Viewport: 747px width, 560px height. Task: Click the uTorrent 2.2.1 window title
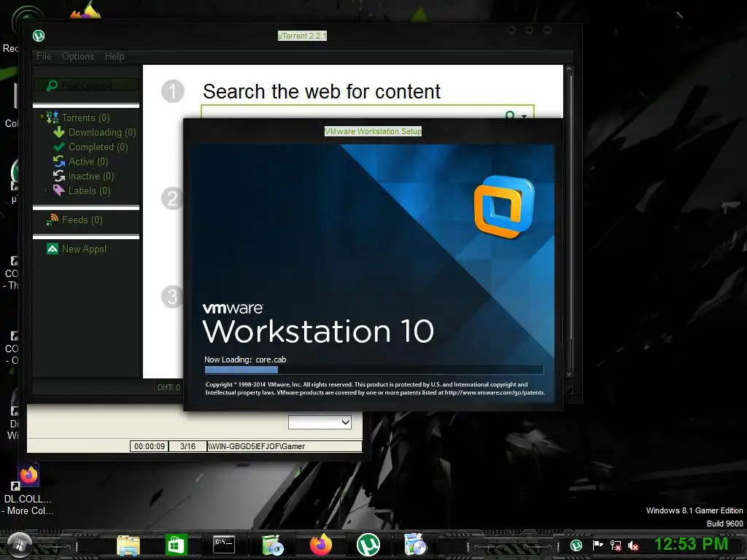pos(302,36)
